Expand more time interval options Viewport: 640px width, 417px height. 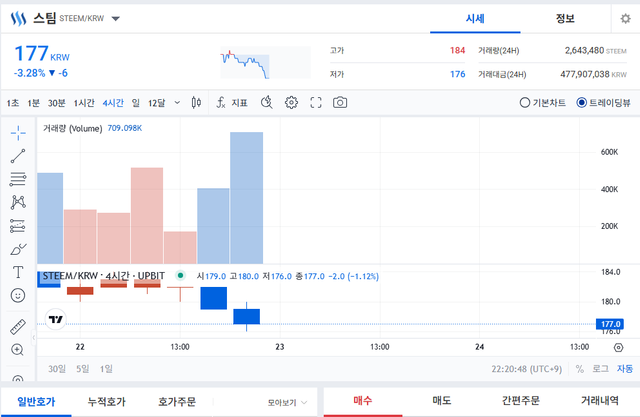177,102
